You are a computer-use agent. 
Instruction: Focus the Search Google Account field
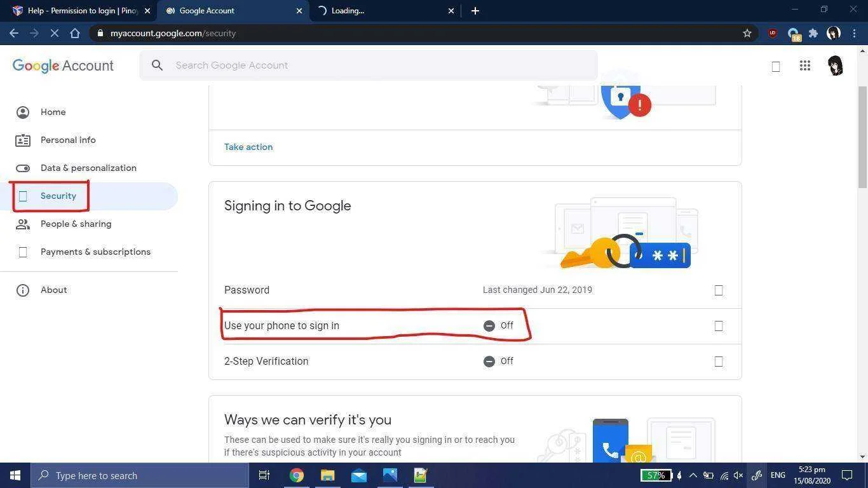coord(369,65)
